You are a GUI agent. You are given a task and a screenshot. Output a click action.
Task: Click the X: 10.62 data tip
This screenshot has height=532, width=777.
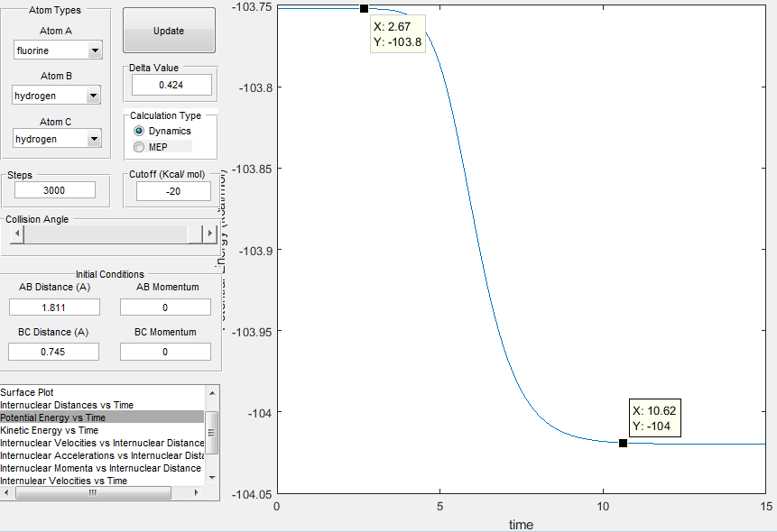point(655,418)
